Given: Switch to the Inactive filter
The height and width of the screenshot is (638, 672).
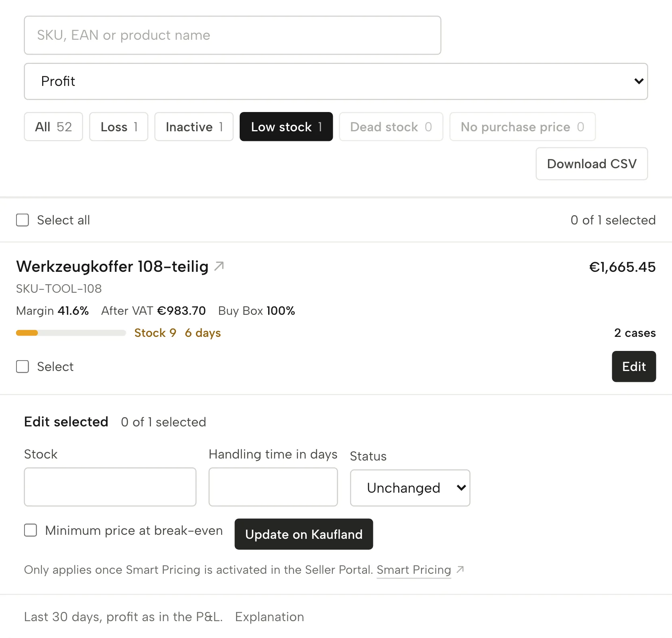Looking at the screenshot, I should [194, 126].
